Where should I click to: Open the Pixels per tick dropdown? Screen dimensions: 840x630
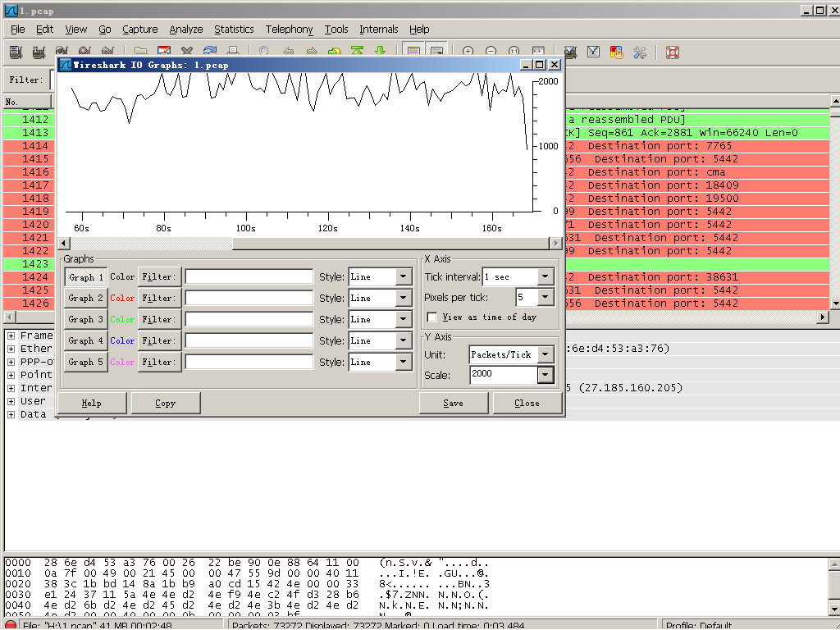click(546, 297)
